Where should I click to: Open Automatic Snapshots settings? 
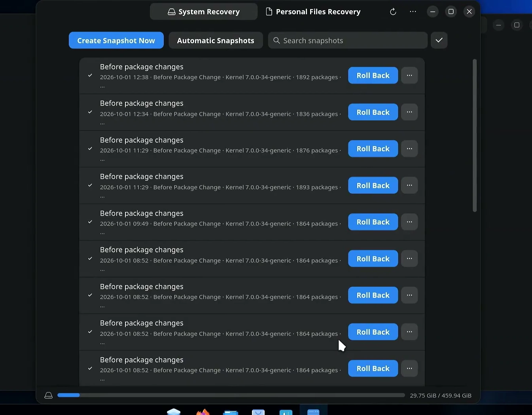point(216,40)
